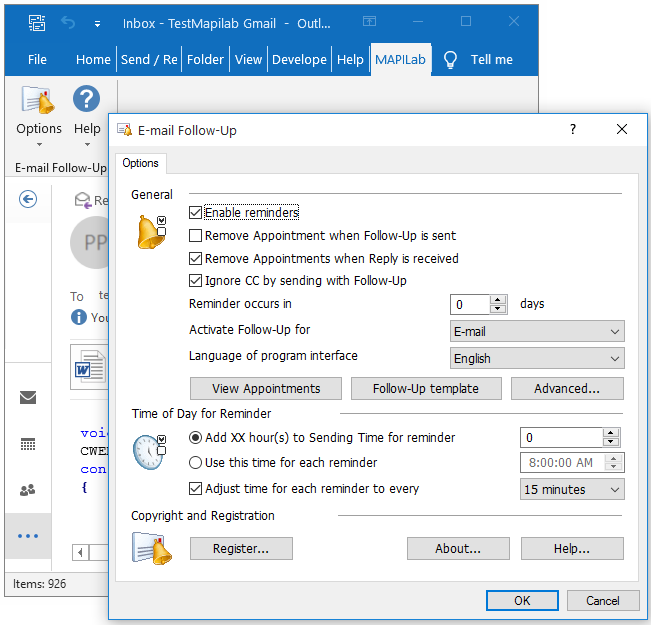The image size is (651, 625).
Task: Click the blue Help question-mark ribbon icon
Action: coord(86,99)
